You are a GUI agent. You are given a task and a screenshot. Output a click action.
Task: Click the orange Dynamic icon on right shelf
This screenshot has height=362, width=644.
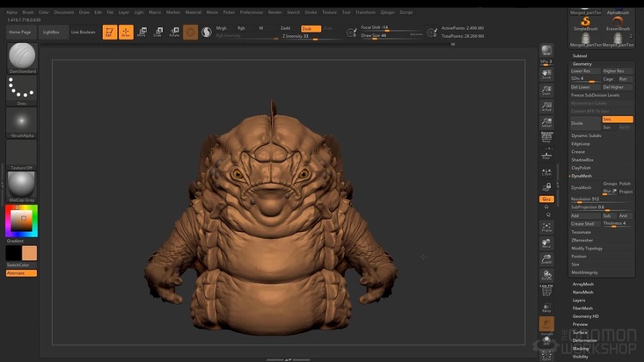(546, 324)
